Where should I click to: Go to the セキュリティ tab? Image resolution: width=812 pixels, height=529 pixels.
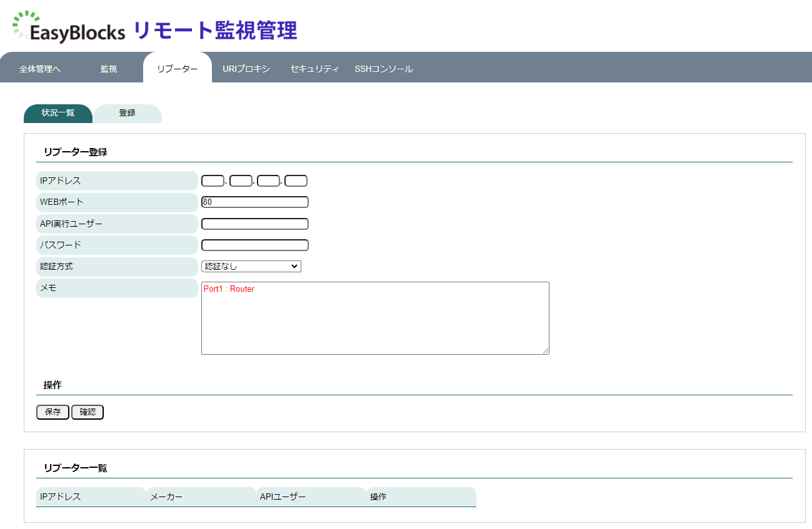tap(314, 69)
